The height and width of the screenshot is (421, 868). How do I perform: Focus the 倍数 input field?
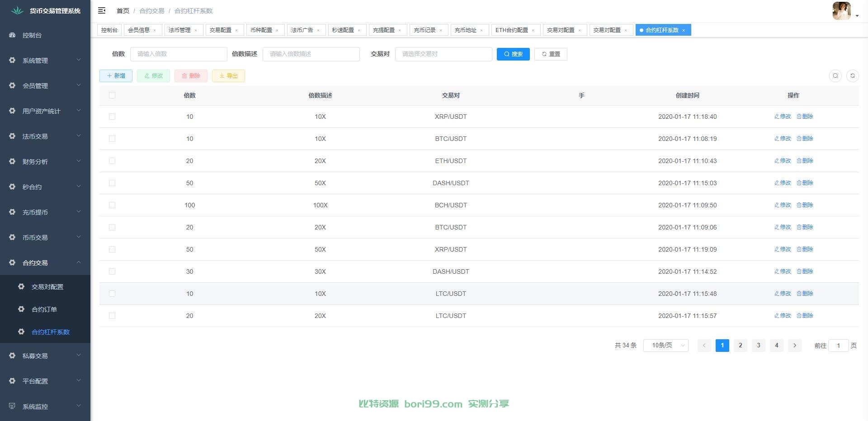(x=179, y=54)
